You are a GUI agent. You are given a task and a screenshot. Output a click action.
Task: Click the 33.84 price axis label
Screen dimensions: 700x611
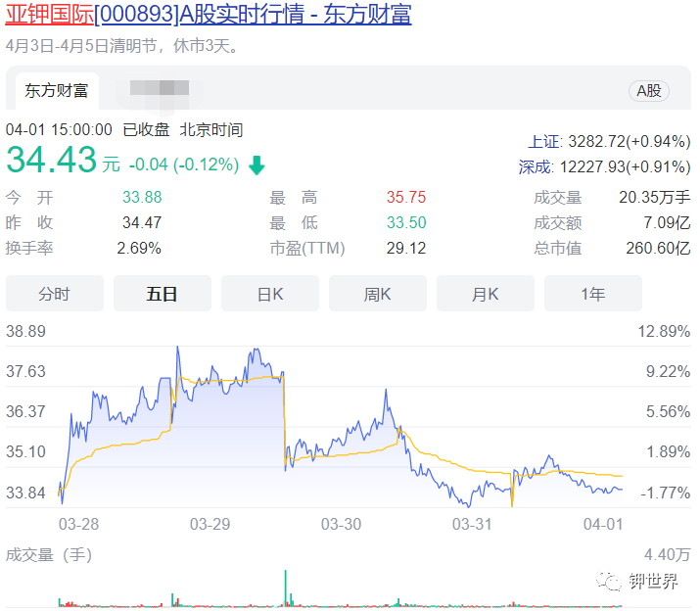point(25,493)
